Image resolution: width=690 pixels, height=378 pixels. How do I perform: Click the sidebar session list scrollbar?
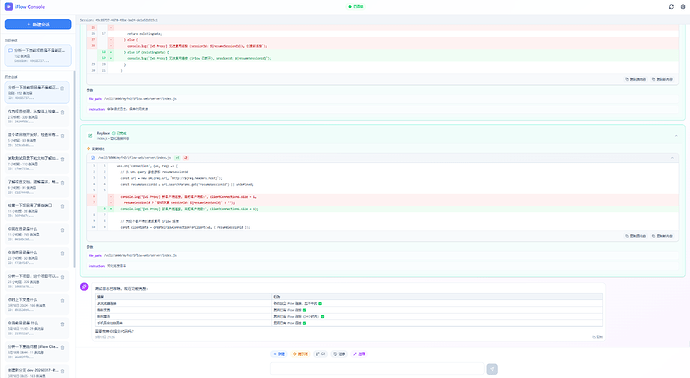click(x=74, y=169)
